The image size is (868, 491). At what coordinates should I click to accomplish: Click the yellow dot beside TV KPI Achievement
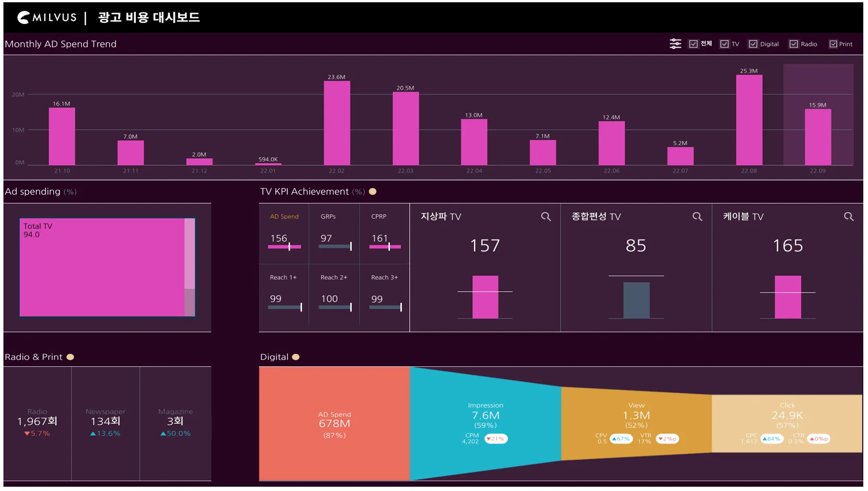(373, 192)
